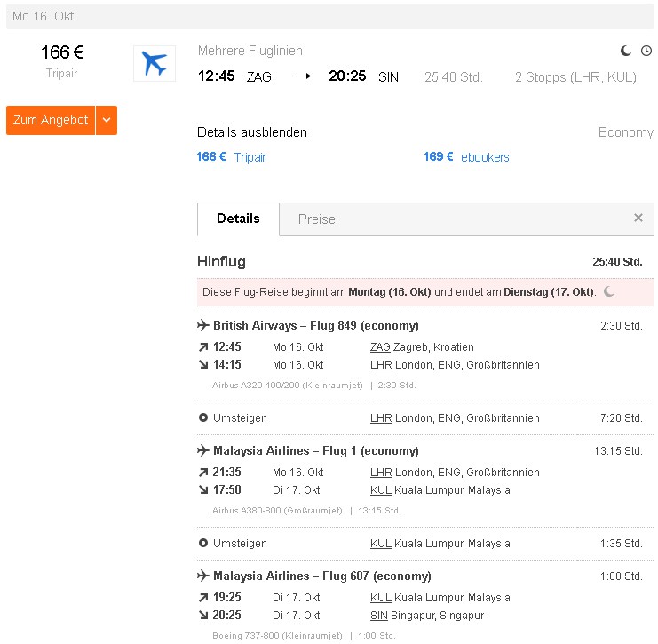Image resolution: width=658 pixels, height=644 pixels.
Task: Click the 1:35 Std. layover duration
Action: [x=622, y=544]
